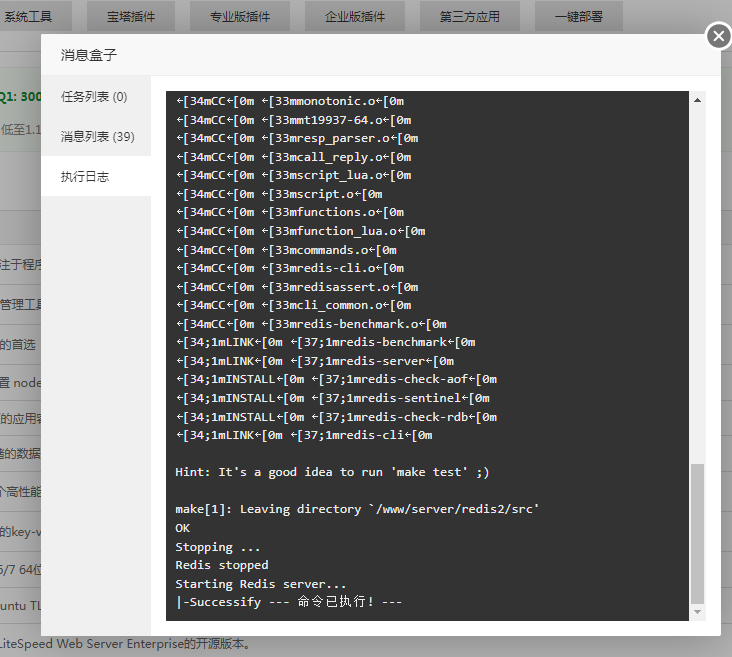This screenshot has width=732, height=657.
Task: Click log line containing mt19937-64.o
Action: pyautogui.click(x=294, y=120)
